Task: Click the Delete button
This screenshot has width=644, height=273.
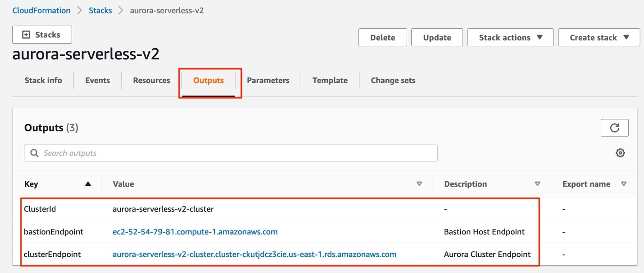Action: tap(382, 37)
